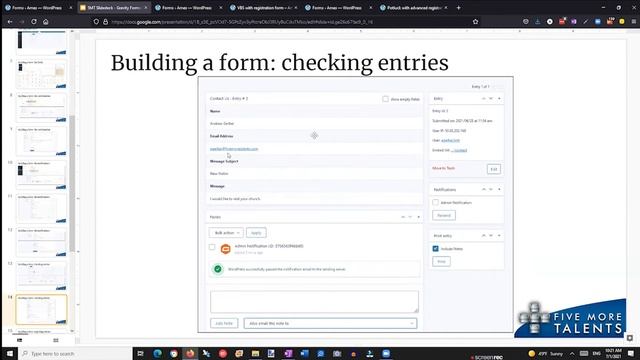The image size is (640, 360).
Task: Select the admin notification note checkbox
Action: click(x=212, y=247)
